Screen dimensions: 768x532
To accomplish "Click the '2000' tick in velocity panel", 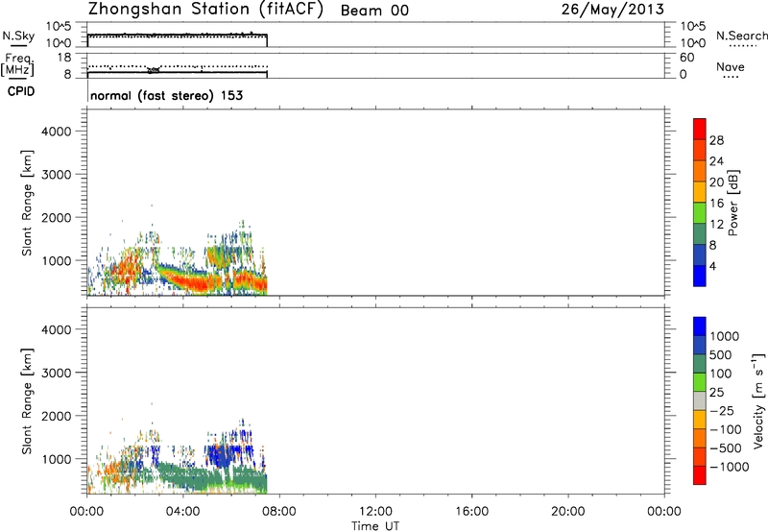I will click(x=57, y=416).
